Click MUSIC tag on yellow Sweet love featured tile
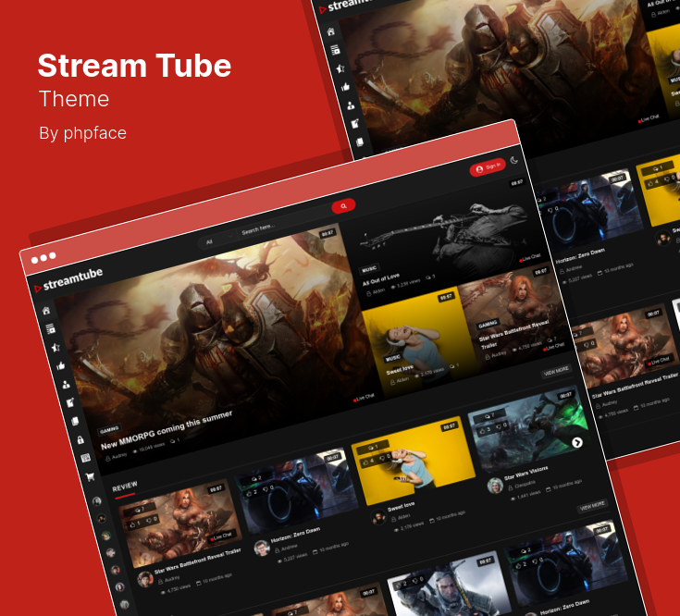The height and width of the screenshot is (616, 680). [x=392, y=358]
